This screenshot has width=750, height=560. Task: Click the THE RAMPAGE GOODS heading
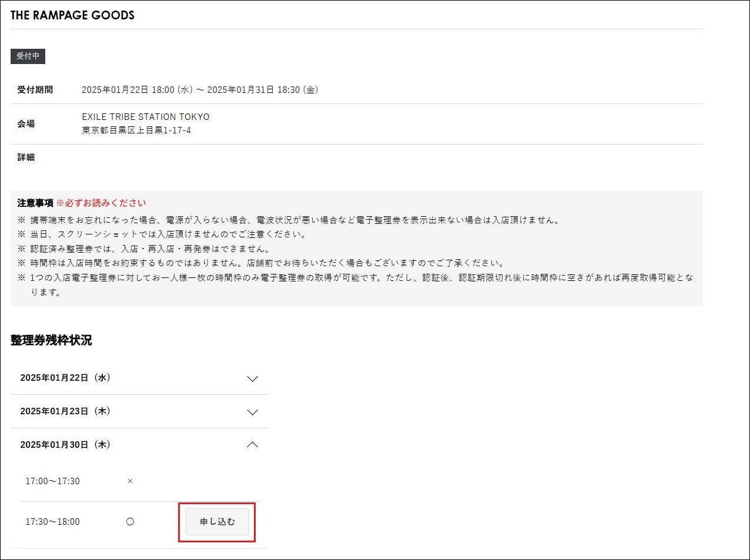72,15
